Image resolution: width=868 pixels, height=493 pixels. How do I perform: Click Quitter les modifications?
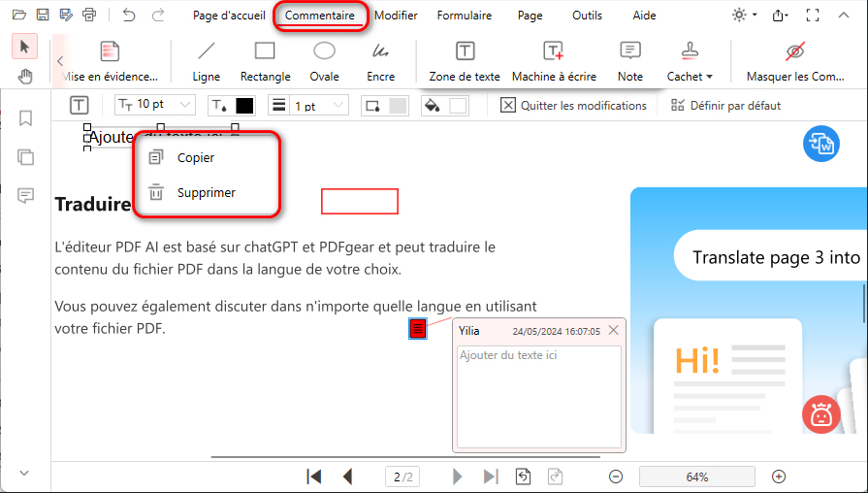[573, 105]
